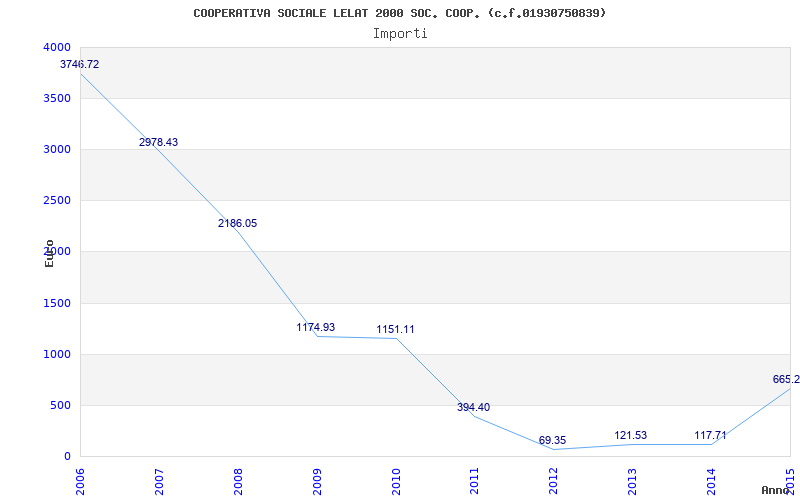
Task: Click the 2007 x-axis year label
Action: click(159, 481)
